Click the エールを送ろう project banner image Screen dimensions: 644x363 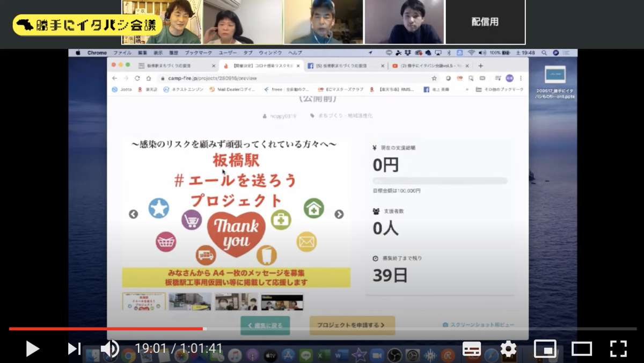coord(236,213)
